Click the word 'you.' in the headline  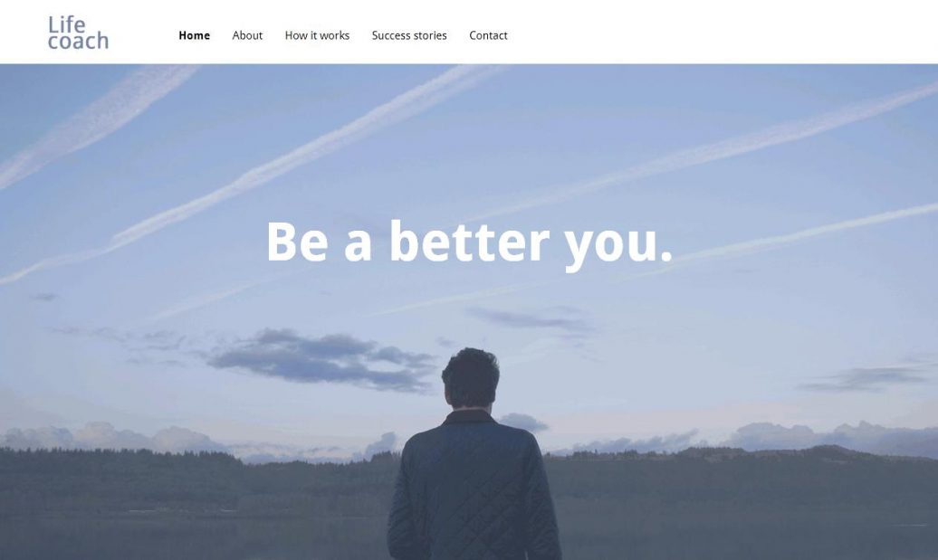coord(619,246)
